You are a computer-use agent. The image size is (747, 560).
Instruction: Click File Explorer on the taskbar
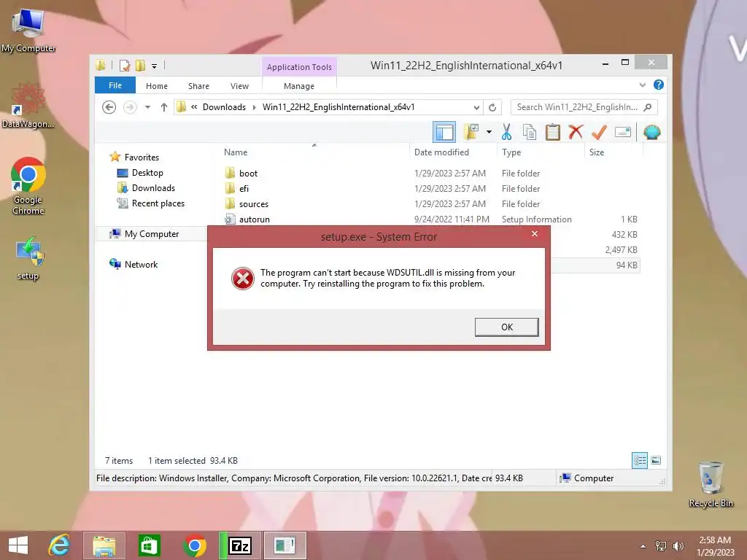click(104, 545)
